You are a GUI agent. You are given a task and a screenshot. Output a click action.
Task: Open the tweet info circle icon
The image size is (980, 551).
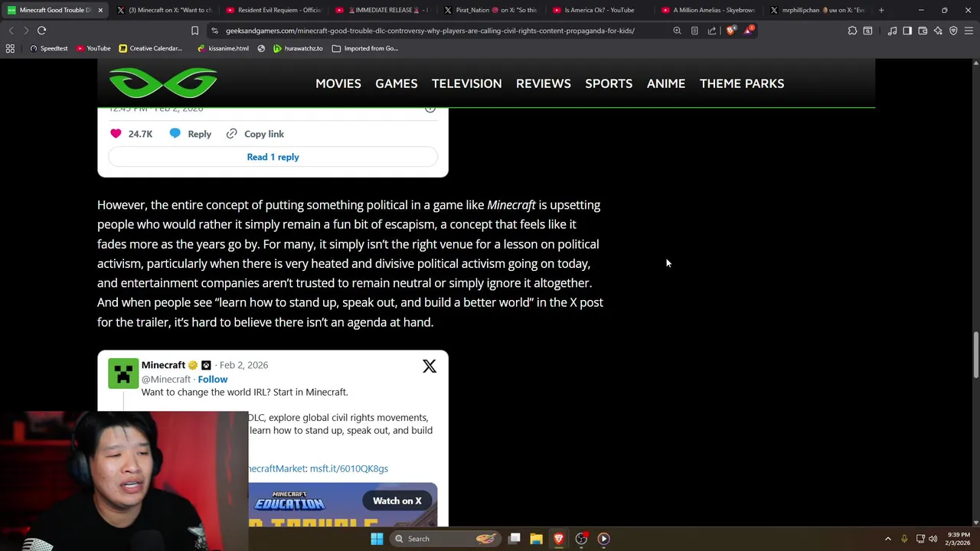(x=430, y=109)
